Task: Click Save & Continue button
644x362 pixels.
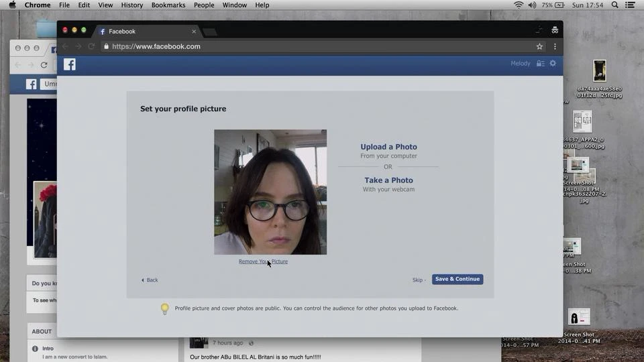Action: click(457, 279)
